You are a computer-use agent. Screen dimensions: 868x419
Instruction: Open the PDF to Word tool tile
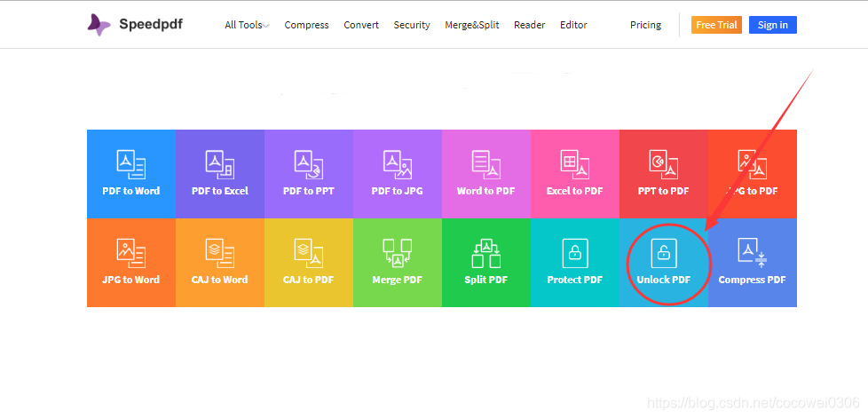coord(130,173)
